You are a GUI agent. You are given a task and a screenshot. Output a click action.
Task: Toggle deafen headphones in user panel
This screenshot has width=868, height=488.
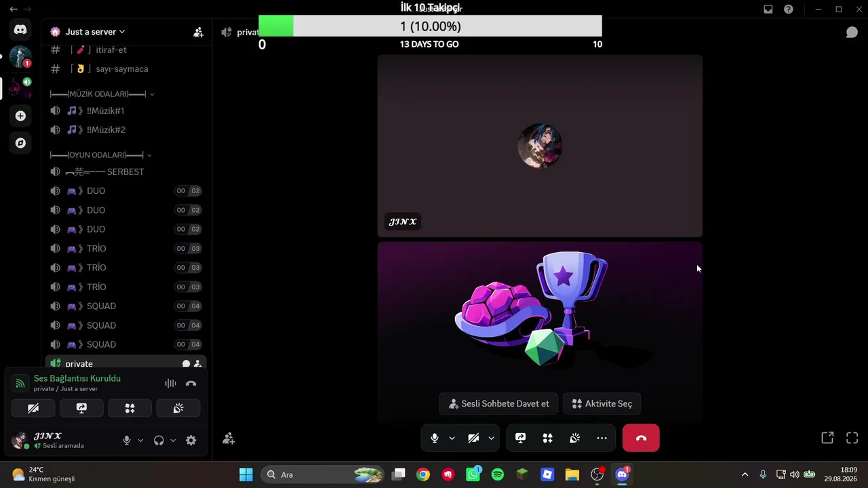click(159, 441)
